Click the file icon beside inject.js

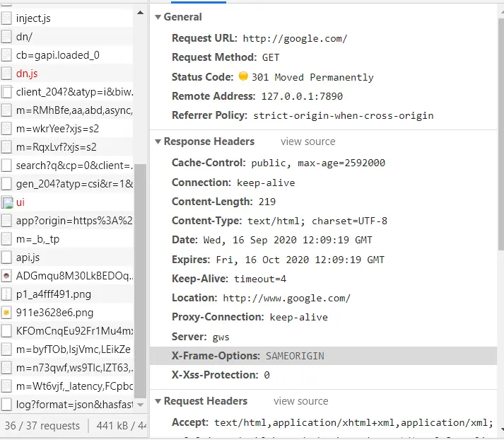6,18
